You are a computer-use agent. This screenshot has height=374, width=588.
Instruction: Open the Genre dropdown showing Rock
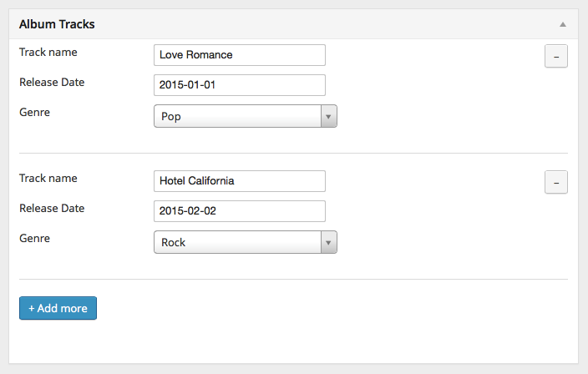238,243
